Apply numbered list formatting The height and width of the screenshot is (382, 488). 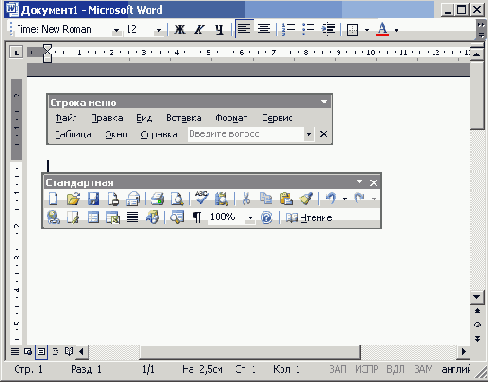288,29
